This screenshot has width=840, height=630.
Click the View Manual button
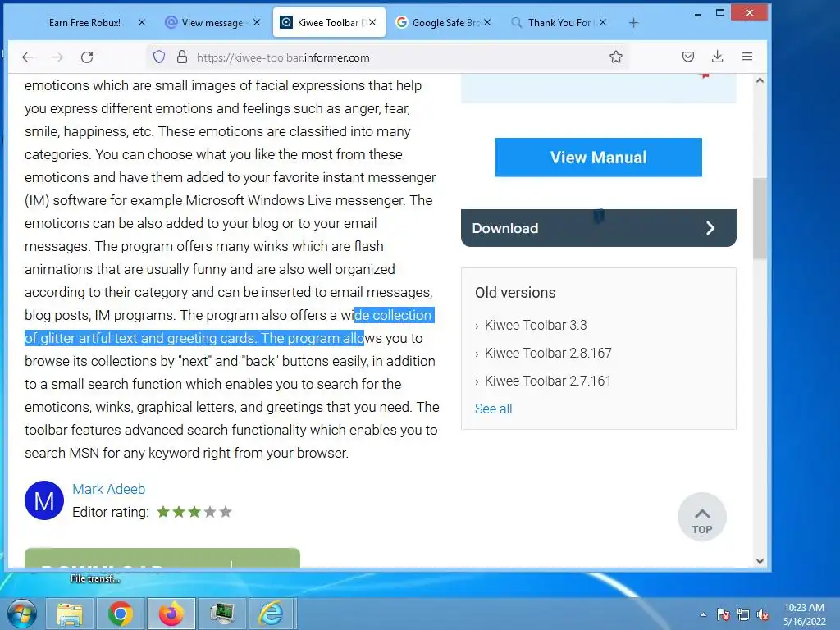[598, 157]
